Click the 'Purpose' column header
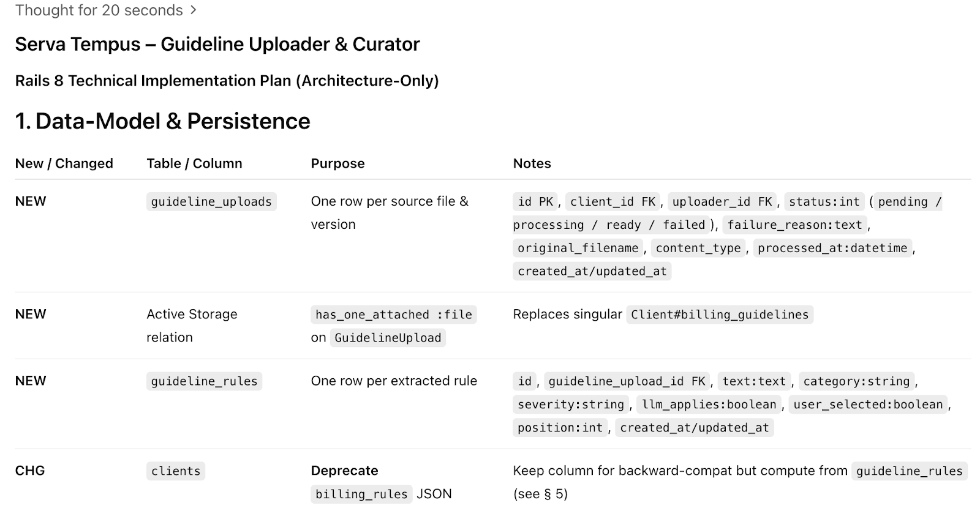The image size is (980, 508). pyautogui.click(x=337, y=163)
